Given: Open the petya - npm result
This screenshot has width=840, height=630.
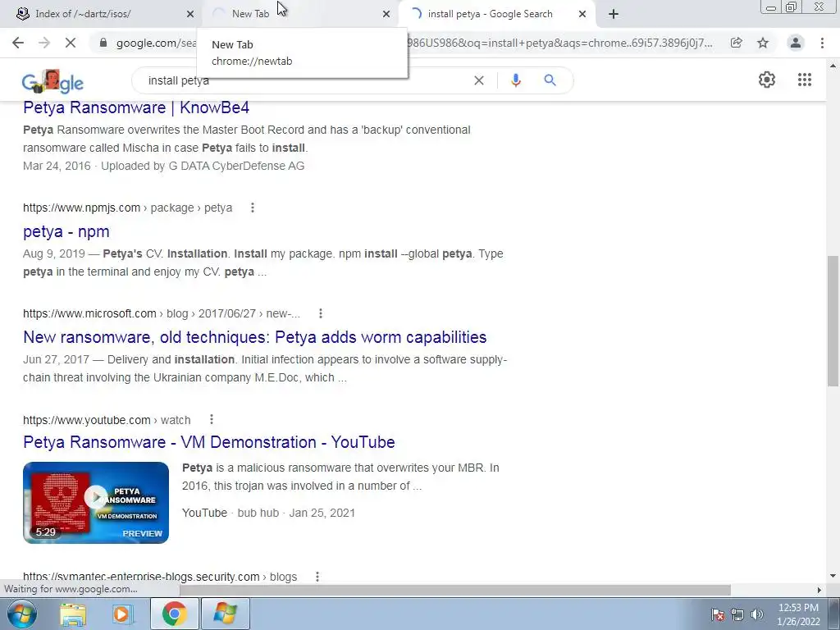Looking at the screenshot, I should (x=66, y=231).
